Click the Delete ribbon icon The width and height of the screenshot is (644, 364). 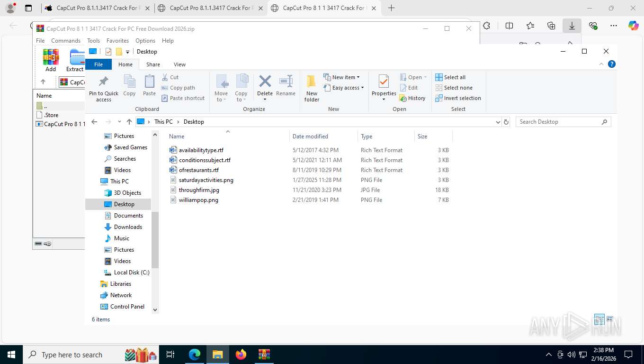coord(265,88)
